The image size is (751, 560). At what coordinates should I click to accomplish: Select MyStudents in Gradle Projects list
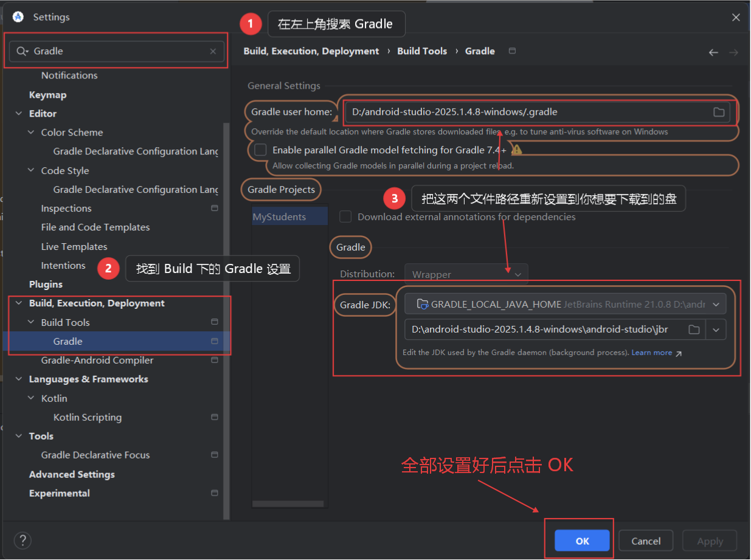(290, 217)
